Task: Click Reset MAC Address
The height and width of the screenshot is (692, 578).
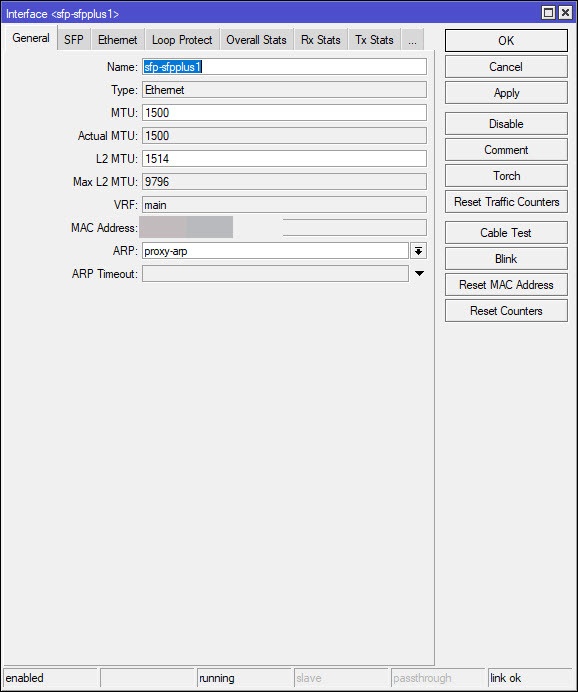Action: coord(506,285)
